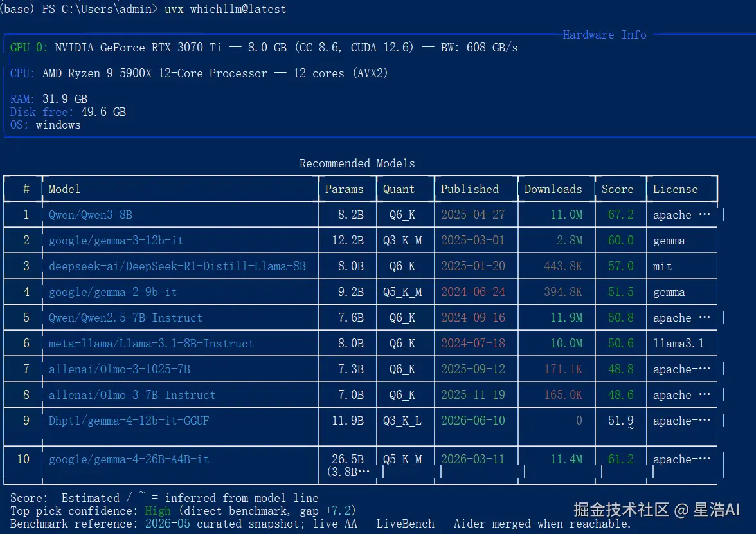Click score 61.2 for gemma-4-26B-A4B-it
The width and height of the screenshot is (756, 534).
point(620,459)
